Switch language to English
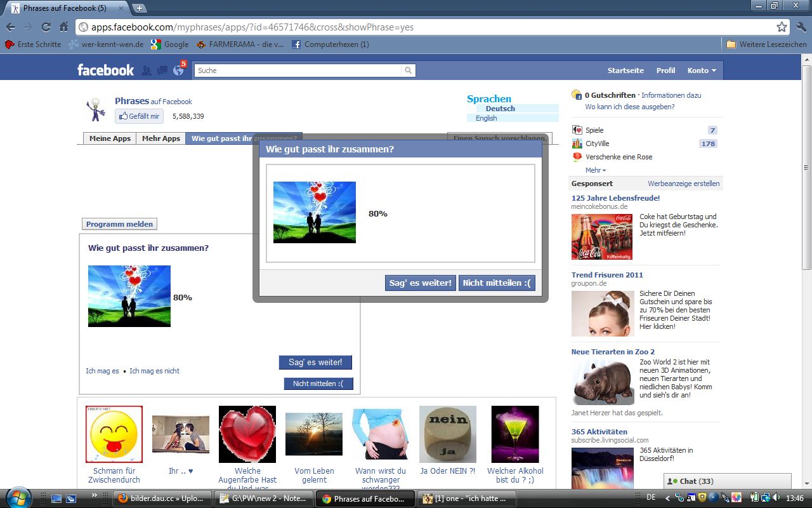Viewport: 812px width, 508px height. click(487, 118)
